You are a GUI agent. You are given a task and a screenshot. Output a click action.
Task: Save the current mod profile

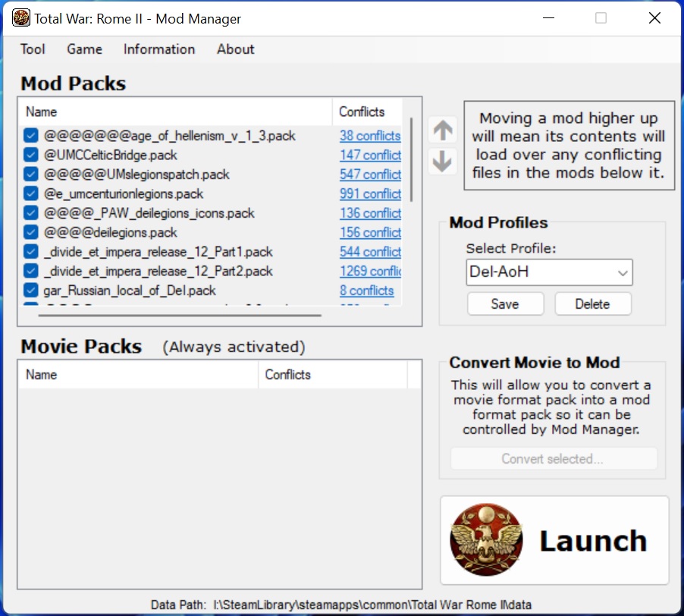(x=506, y=303)
